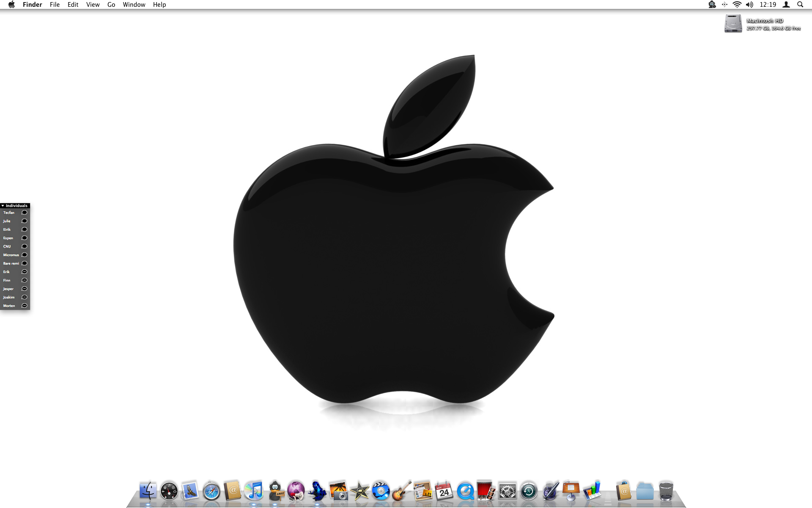The height and width of the screenshot is (508, 812).
Task: Launch iWeb from the Dock
Action: [x=423, y=491]
